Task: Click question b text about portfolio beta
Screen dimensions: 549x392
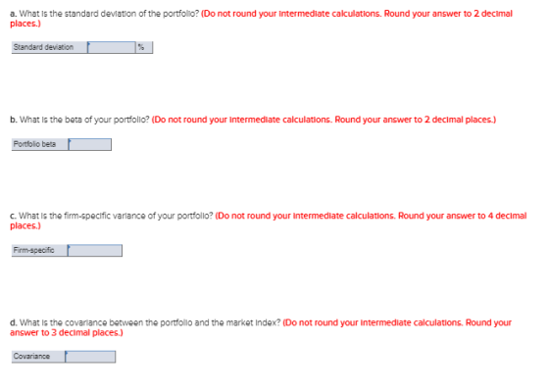Action: (79, 120)
